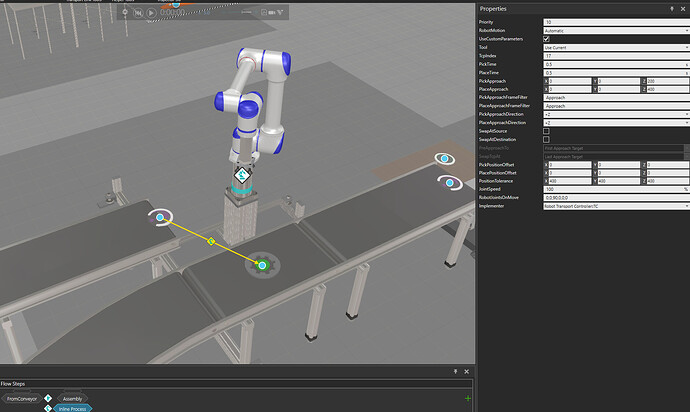The width and height of the screenshot is (690, 412).
Task: Edit the PickApproachFrameFilter field
Action: click(x=616, y=98)
